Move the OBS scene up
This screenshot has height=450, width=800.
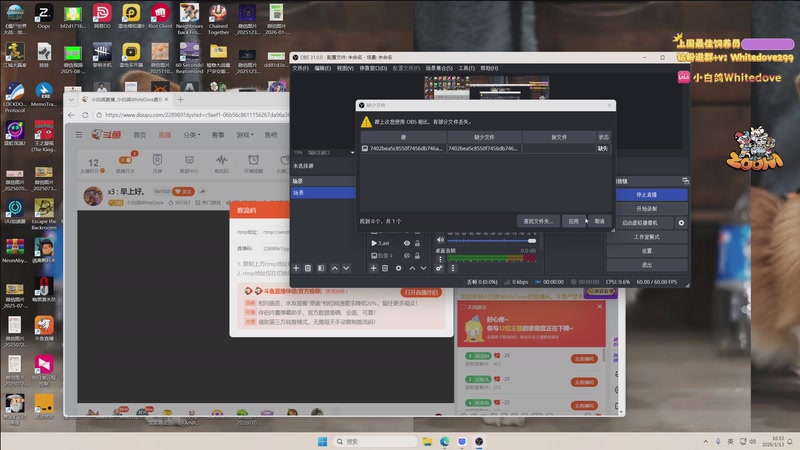(x=335, y=268)
